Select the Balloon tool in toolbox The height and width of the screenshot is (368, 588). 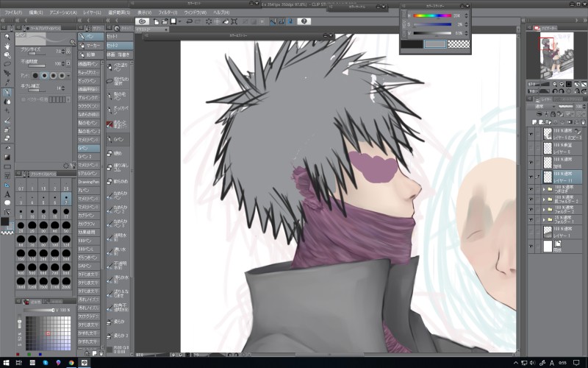7,203
